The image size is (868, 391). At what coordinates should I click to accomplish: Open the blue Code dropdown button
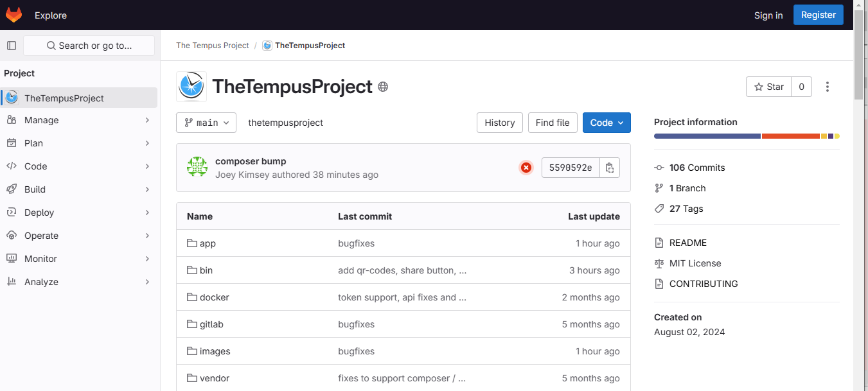(x=607, y=123)
